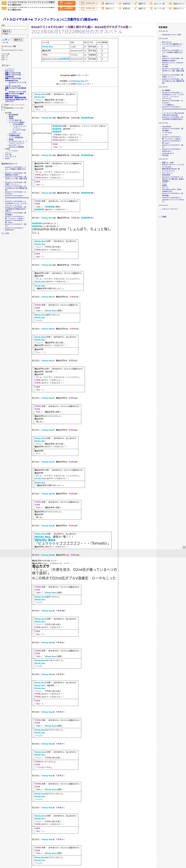Image resolution: width=186 pixels, height=868 pixels.
Task: Open クアドラプル in update history
Action: point(167,99)
